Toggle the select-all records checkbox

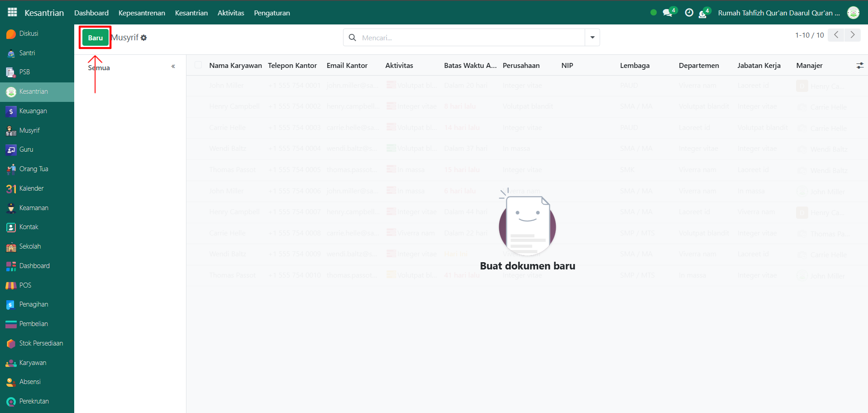[198, 65]
